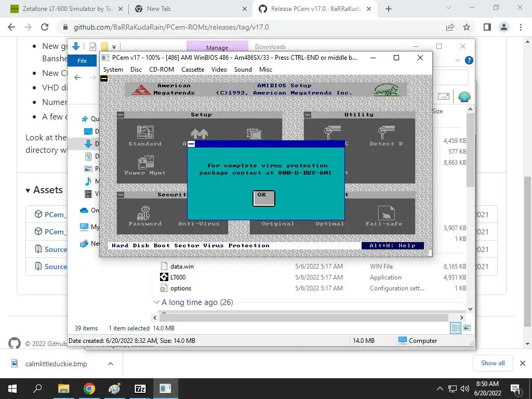Open the Disc menu in PCem
Image resolution: width=532 pixels, height=399 pixels.
(x=136, y=69)
